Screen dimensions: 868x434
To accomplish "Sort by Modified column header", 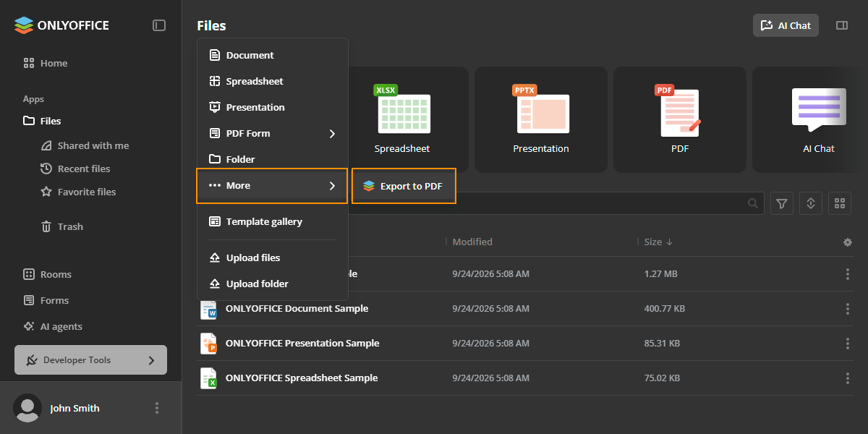I will point(472,242).
